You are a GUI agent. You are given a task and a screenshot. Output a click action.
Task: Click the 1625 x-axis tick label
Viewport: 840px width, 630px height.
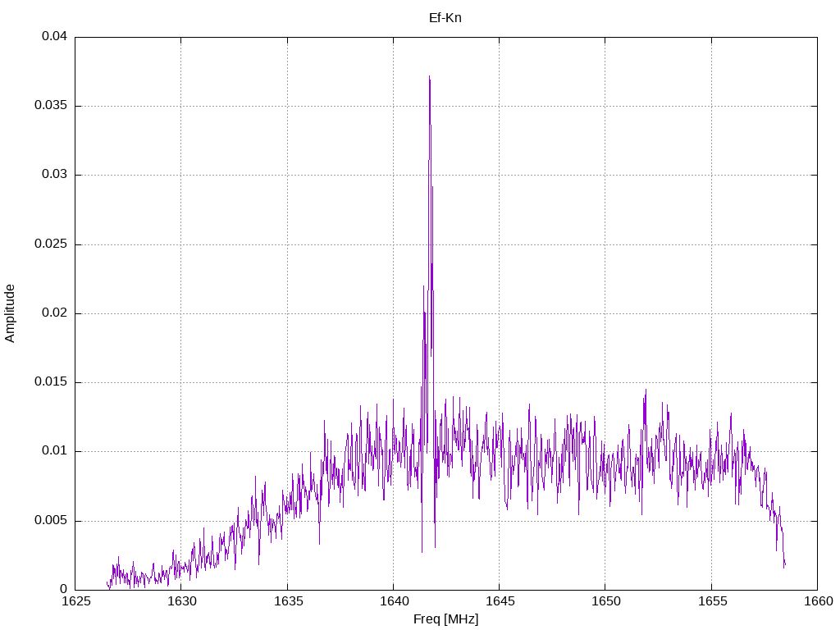point(75,602)
